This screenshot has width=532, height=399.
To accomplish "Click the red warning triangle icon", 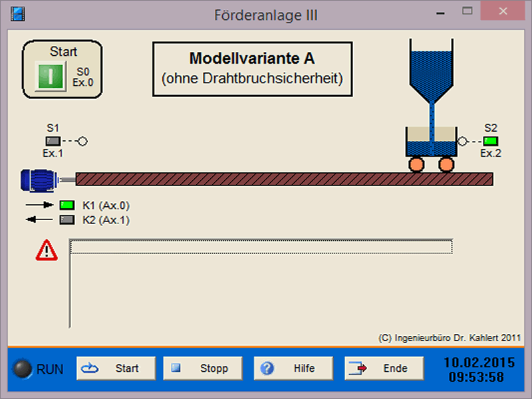I will 47,249.
